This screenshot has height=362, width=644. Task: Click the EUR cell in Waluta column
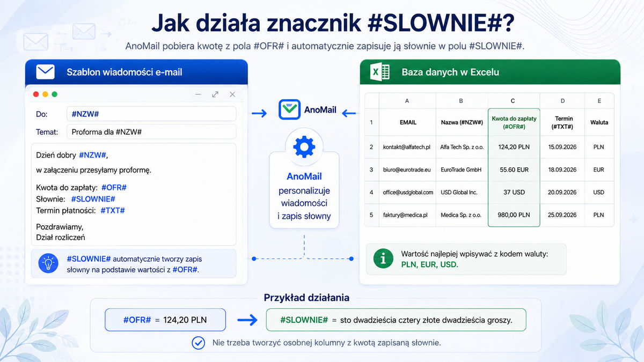pos(599,169)
